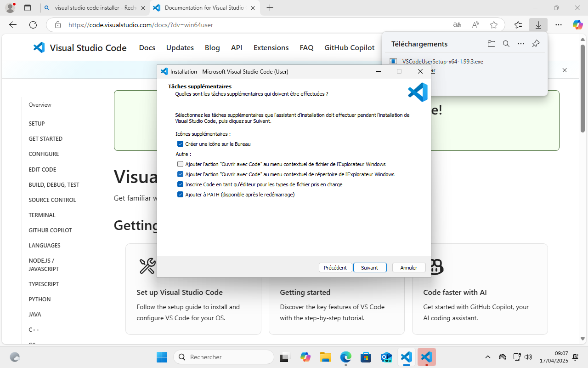
Task: Search downloads with the magnifier icon
Action: (x=506, y=44)
